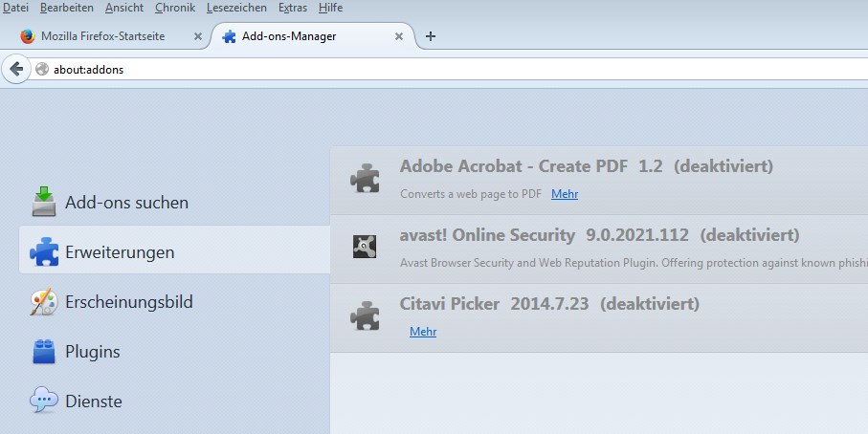Click the avast! Online Security icon

(x=364, y=246)
